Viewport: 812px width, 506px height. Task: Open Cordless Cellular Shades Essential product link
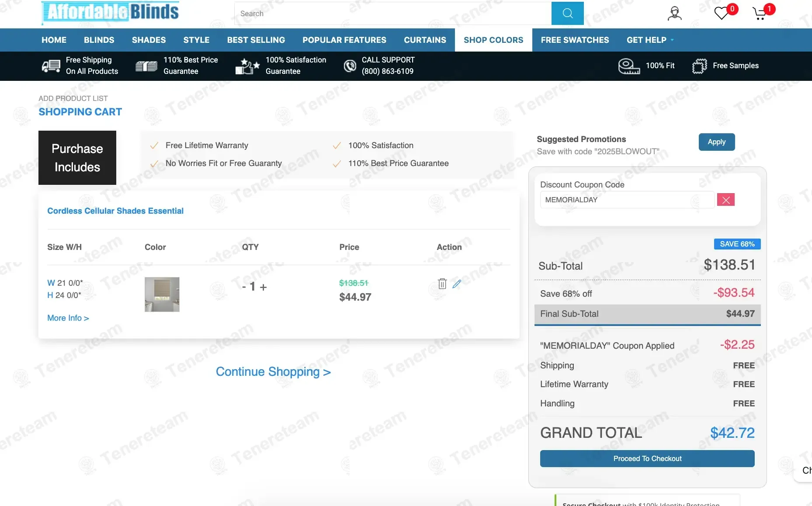[x=115, y=211]
